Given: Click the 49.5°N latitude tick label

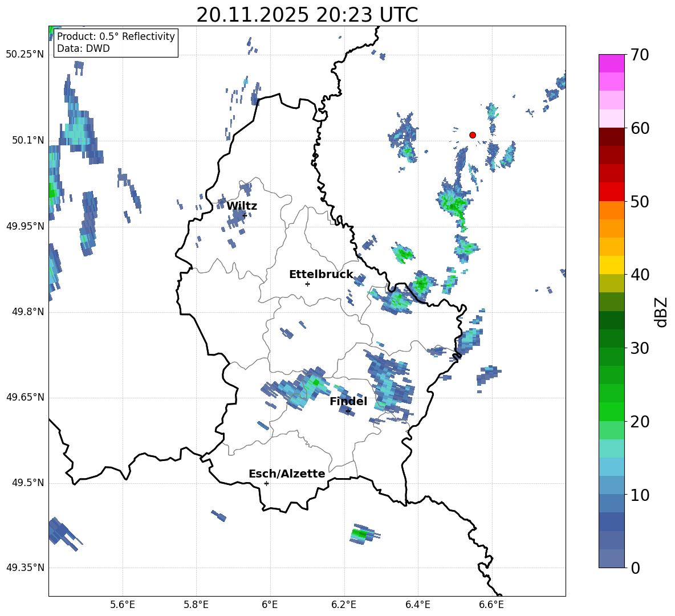Looking at the screenshot, I should point(27,483).
